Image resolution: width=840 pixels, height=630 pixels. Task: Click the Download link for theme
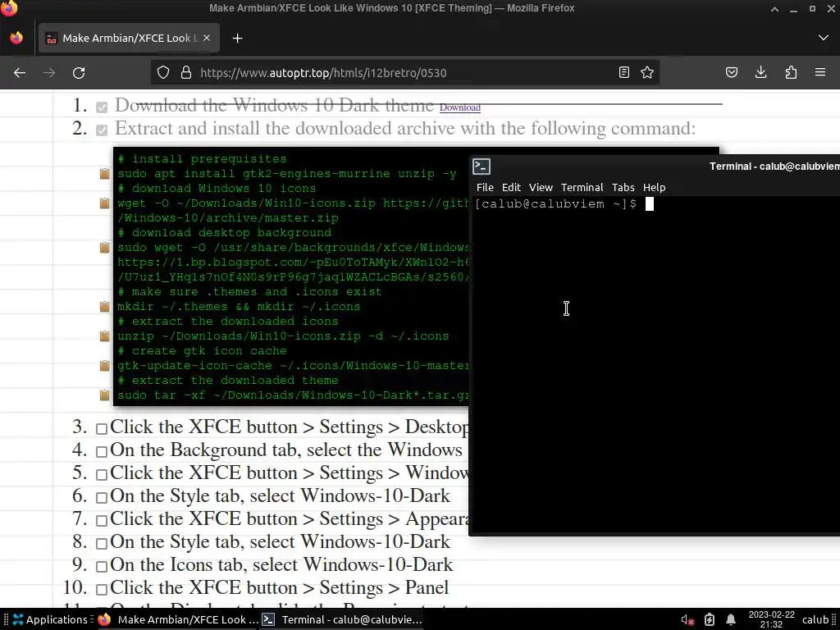[x=459, y=107]
